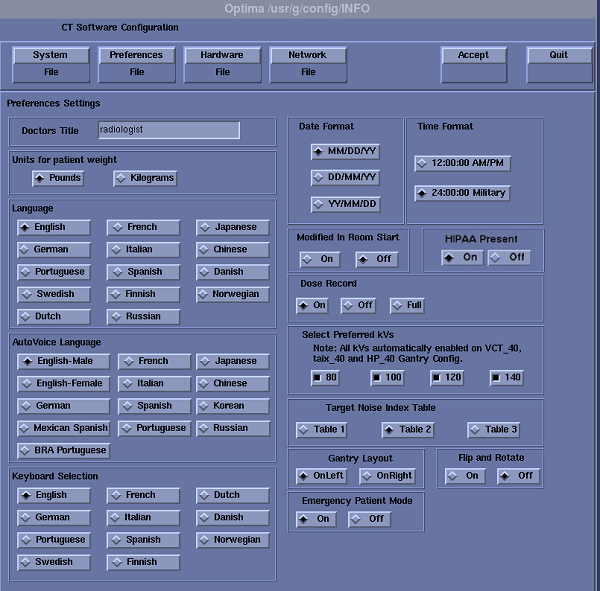Click the Doctors Title text field
The height and width of the screenshot is (591, 600).
tap(169, 130)
